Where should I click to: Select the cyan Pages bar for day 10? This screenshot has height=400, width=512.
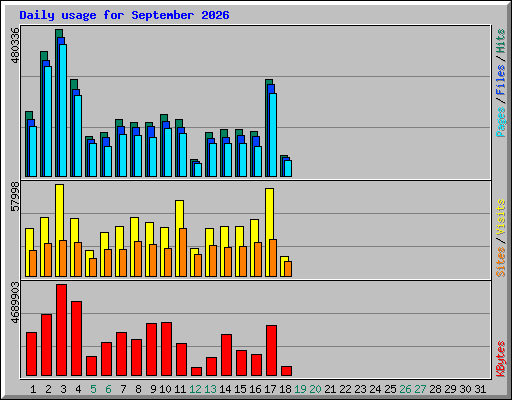[x=168, y=152]
